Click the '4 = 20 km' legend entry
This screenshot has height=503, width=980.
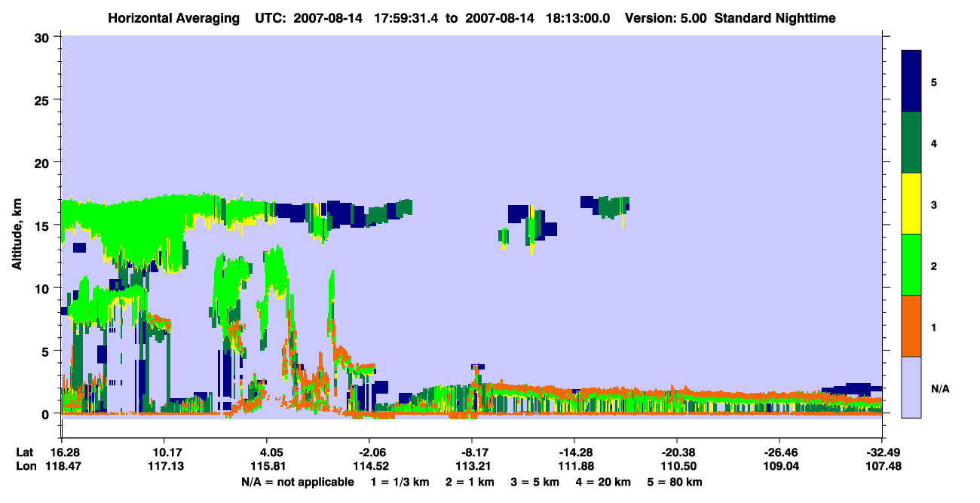605,482
